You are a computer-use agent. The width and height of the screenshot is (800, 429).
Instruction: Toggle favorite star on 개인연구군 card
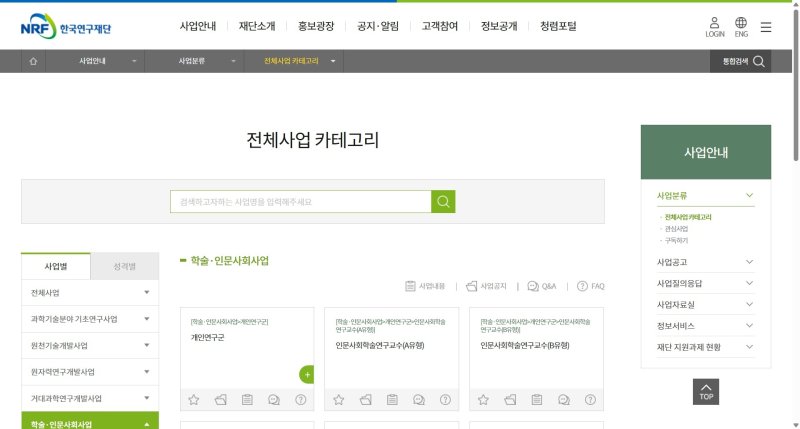click(194, 400)
